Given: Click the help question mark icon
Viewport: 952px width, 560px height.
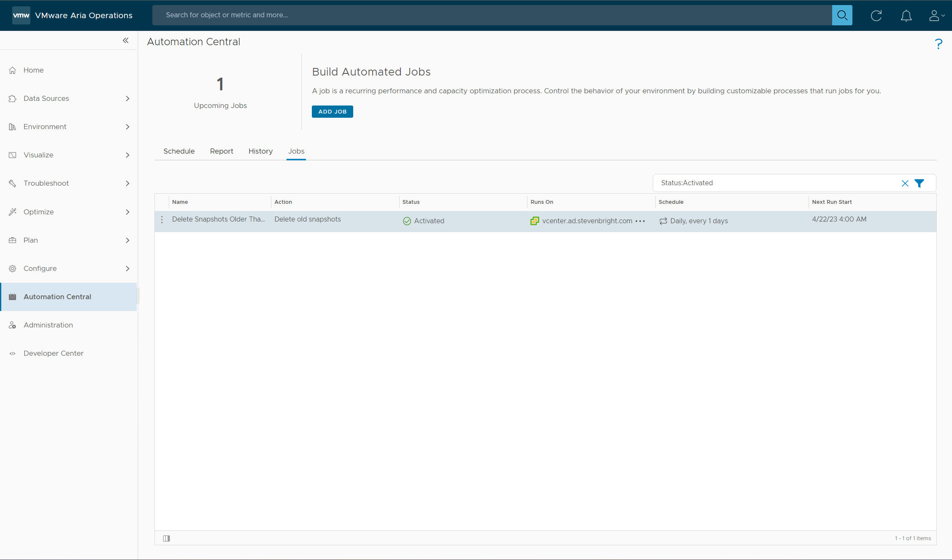Looking at the screenshot, I should click(938, 44).
